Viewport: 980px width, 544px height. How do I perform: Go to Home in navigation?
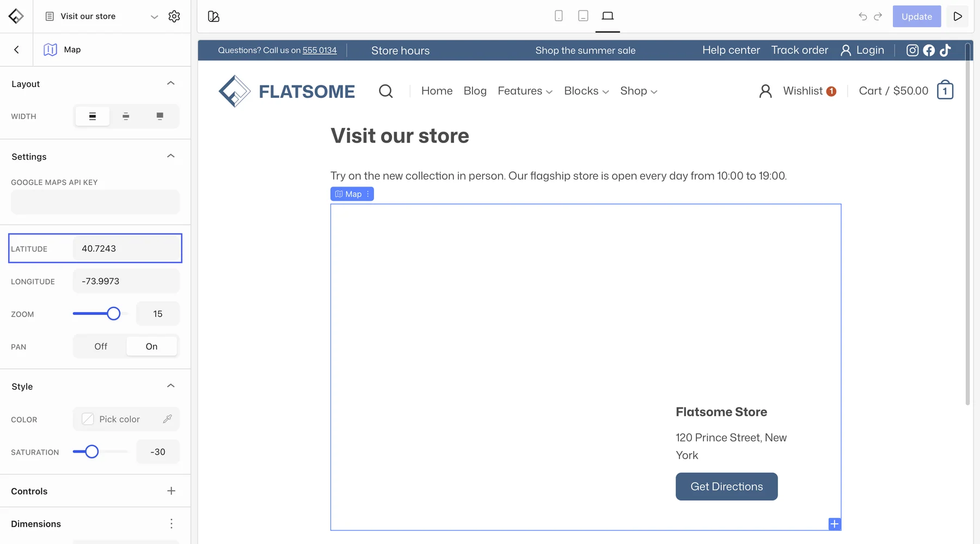tap(437, 91)
